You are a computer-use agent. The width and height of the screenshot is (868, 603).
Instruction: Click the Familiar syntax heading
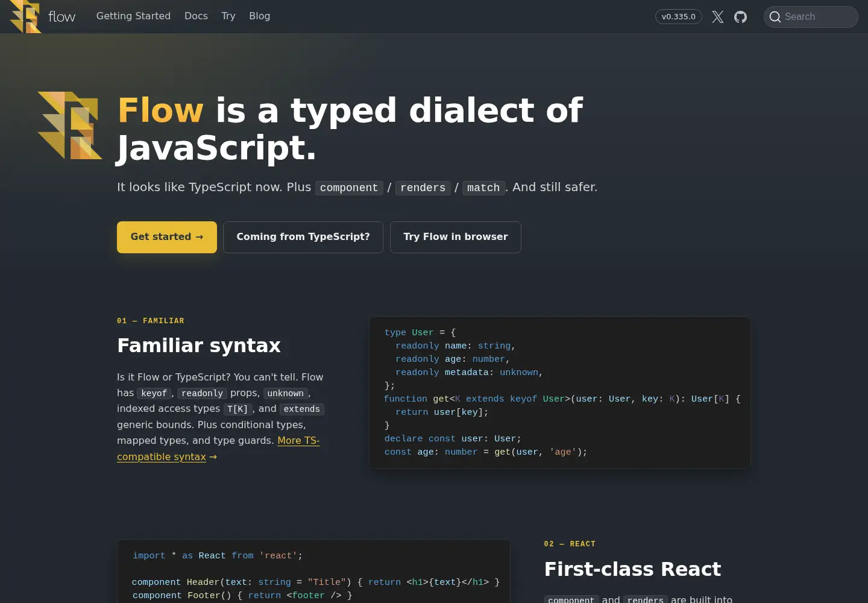(199, 346)
